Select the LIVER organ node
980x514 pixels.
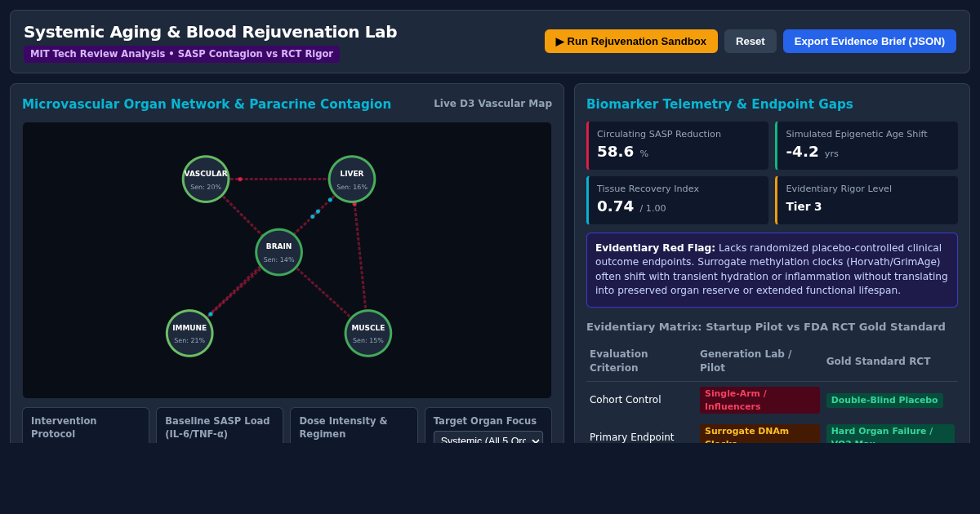pos(352,179)
